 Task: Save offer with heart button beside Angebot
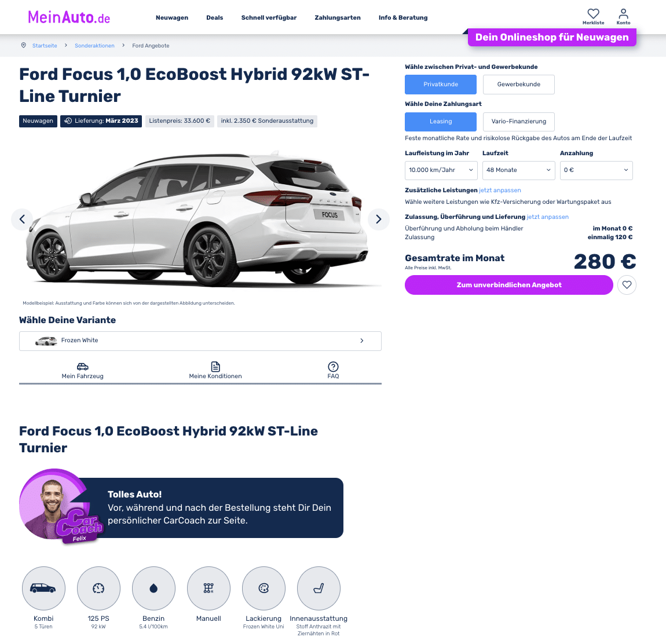[x=627, y=285]
